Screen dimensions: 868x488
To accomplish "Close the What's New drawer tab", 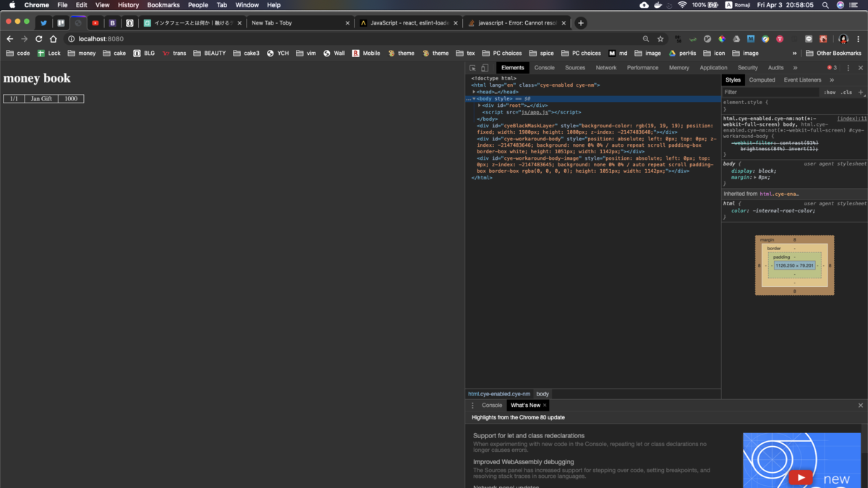I will (x=545, y=406).
